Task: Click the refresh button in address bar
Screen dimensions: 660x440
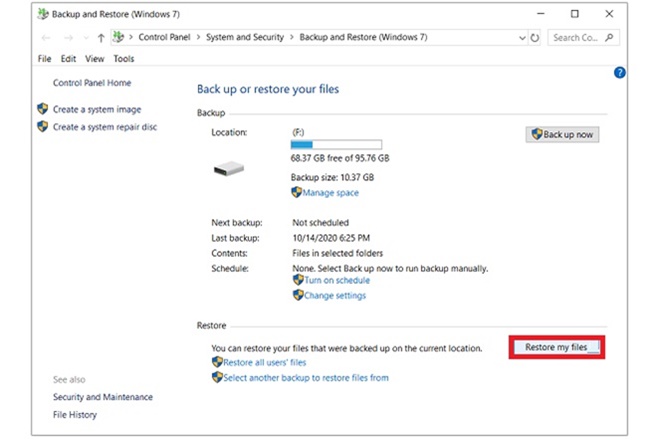Action: (x=535, y=37)
